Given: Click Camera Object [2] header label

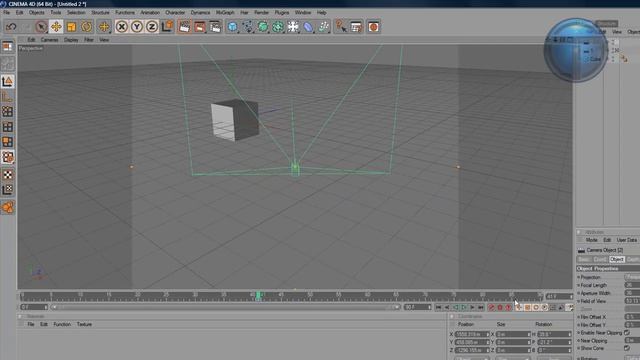Looking at the screenshot, I should [604, 250].
